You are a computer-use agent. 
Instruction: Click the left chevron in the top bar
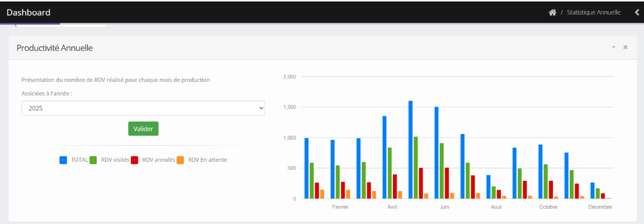pyautogui.click(x=637, y=13)
